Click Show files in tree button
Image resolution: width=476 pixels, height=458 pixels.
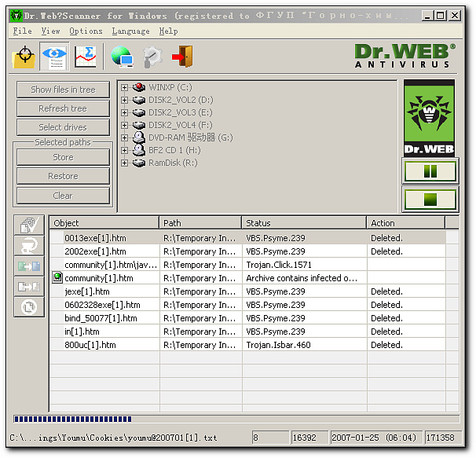[x=63, y=90]
